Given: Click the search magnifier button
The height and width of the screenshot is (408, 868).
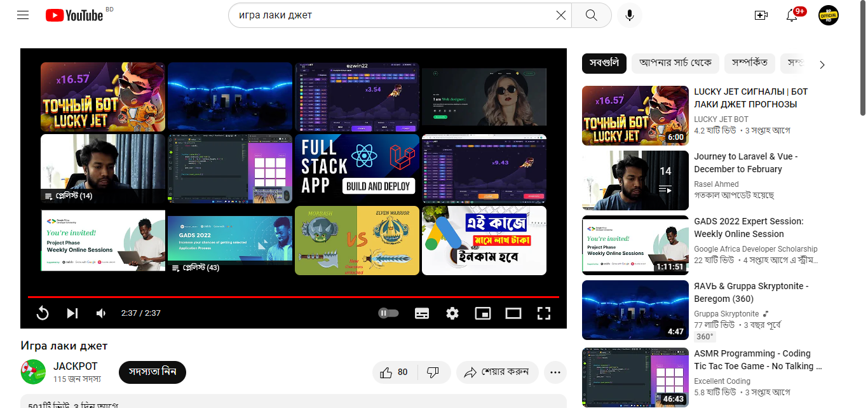Looking at the screenshot, I should (592, 15).
